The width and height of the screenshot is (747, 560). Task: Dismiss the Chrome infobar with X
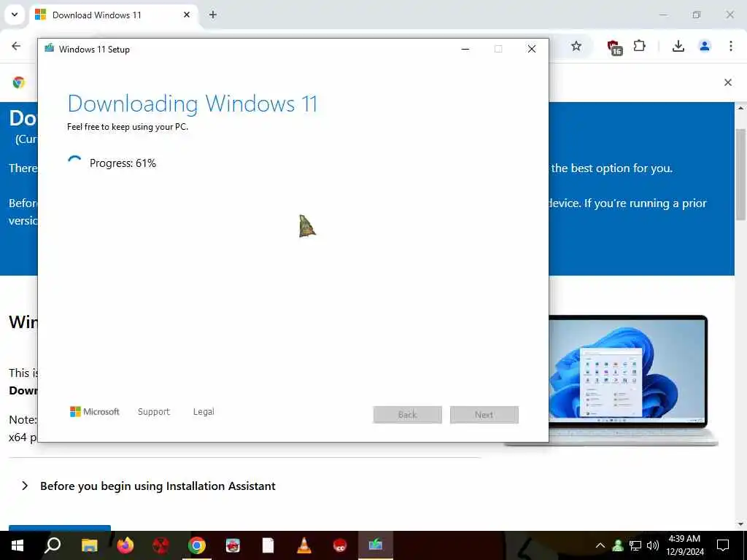[x=728, y=82]
